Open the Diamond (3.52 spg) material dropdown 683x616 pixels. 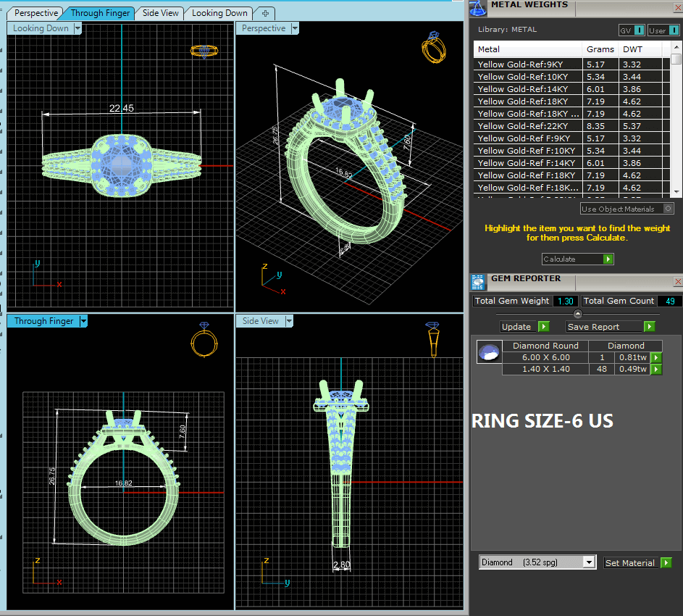(589, 562)
